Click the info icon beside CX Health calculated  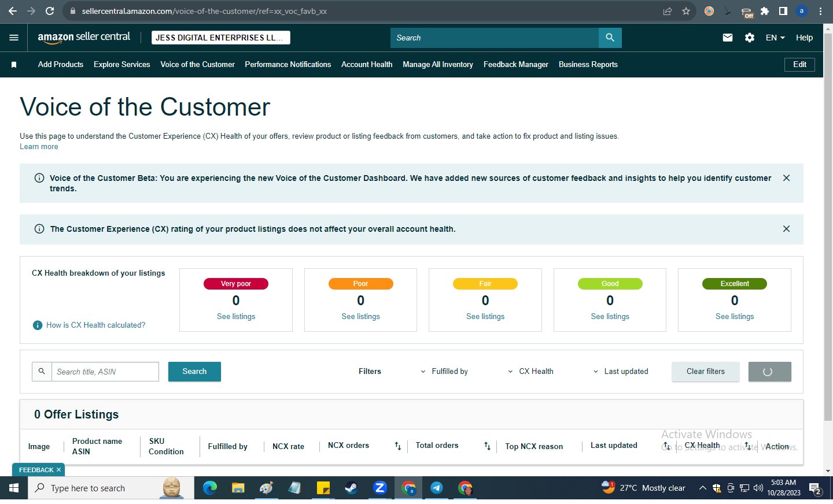(x=38, y=325)
